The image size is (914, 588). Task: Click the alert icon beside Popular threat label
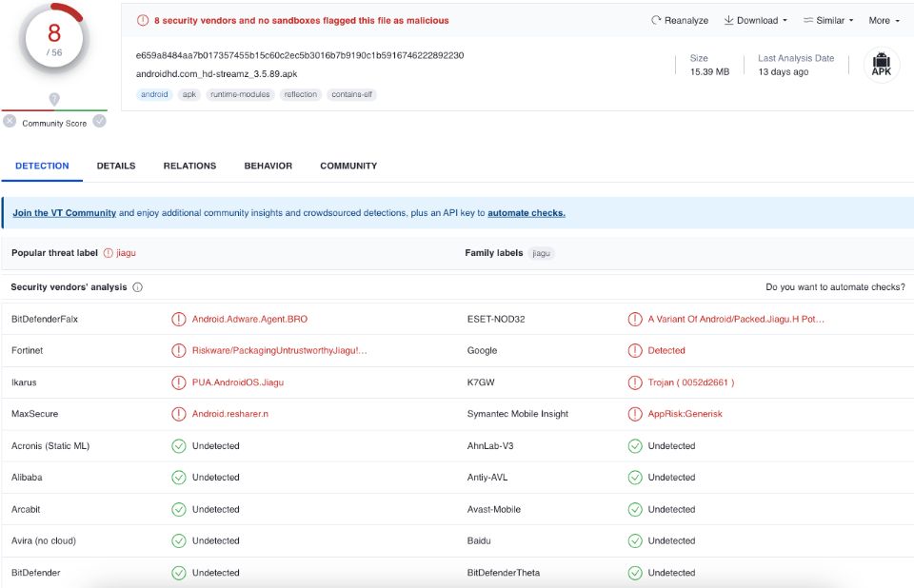coord(108,253)
